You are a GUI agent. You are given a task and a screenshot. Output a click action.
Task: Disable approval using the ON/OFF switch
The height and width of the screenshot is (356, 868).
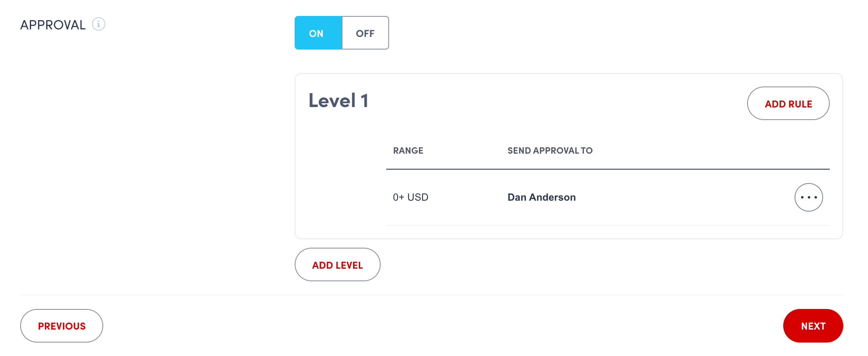click(x=365, y=33)
